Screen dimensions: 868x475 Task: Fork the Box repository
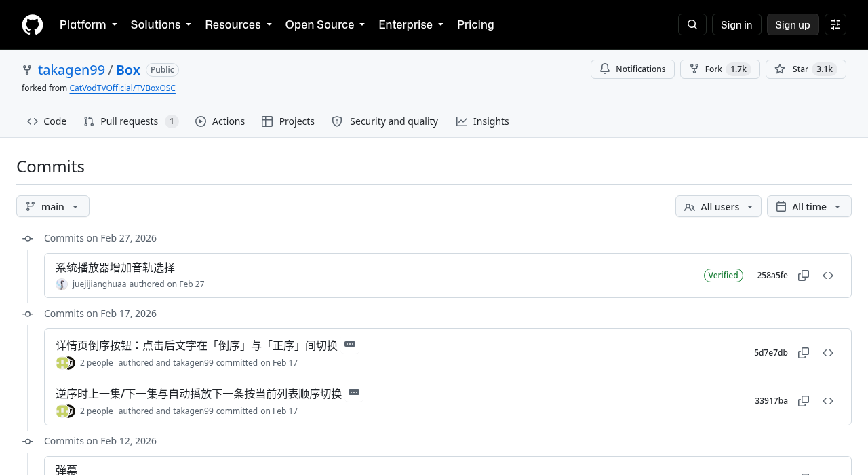click(x=720, y=69)
